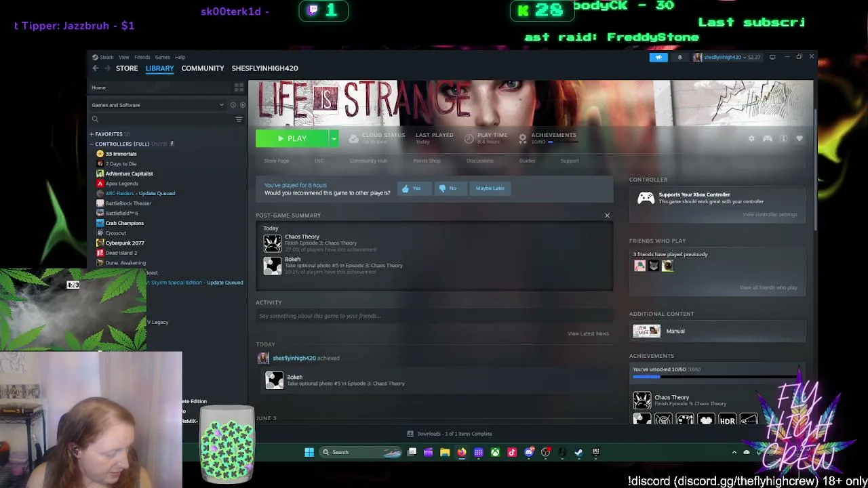Switch to the Community tab
The height and width of the screenshot is (488, 868).
point(203,68)
